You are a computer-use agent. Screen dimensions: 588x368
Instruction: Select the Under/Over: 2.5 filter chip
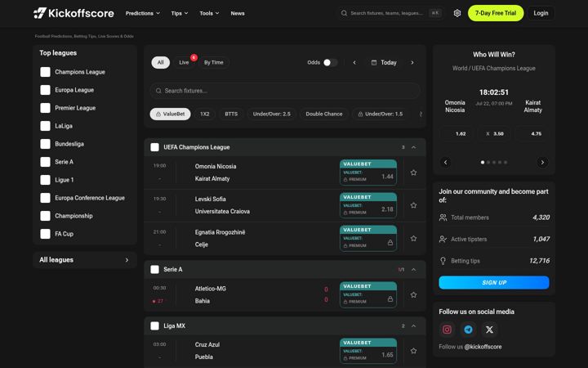click(271, 114)
